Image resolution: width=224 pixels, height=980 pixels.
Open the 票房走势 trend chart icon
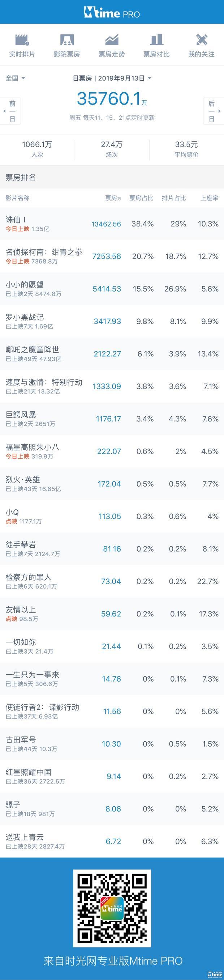coord(112,40)
